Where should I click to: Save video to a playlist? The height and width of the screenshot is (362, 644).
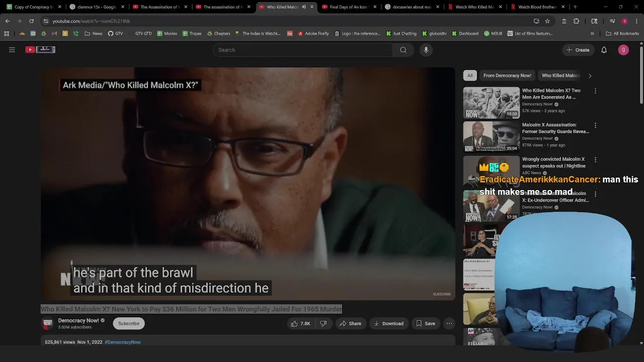click(x=425, y=323)
